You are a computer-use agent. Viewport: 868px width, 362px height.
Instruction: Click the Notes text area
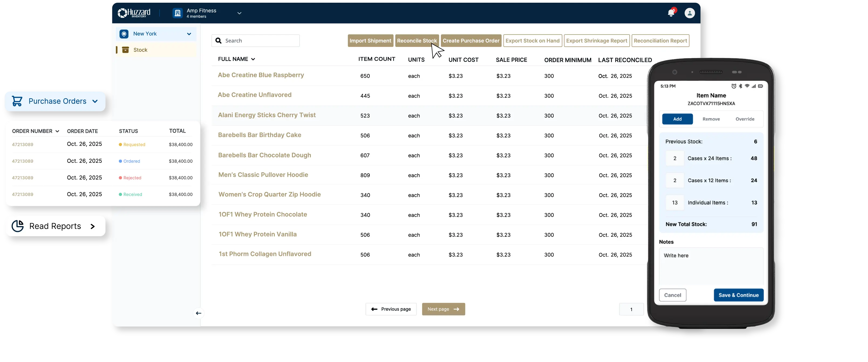tap(711, 267)
